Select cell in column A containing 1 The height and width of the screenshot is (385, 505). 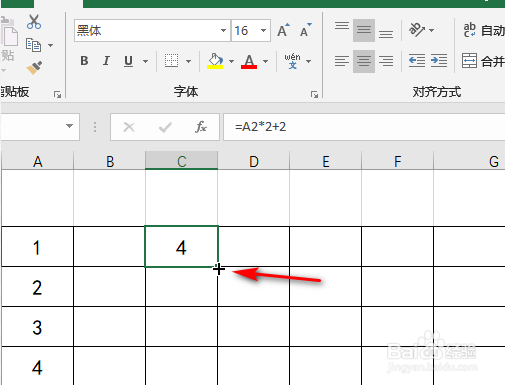[x=37, y=247]
